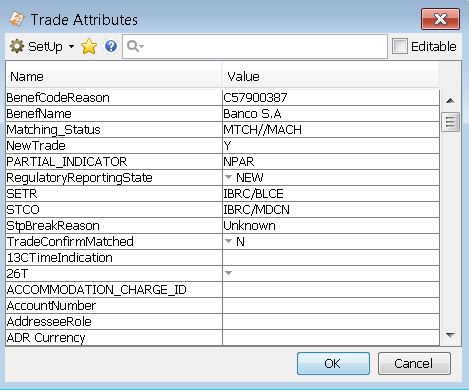Click the SetUp gear icon
The image size is (469, 390).
tap(17, 46)
